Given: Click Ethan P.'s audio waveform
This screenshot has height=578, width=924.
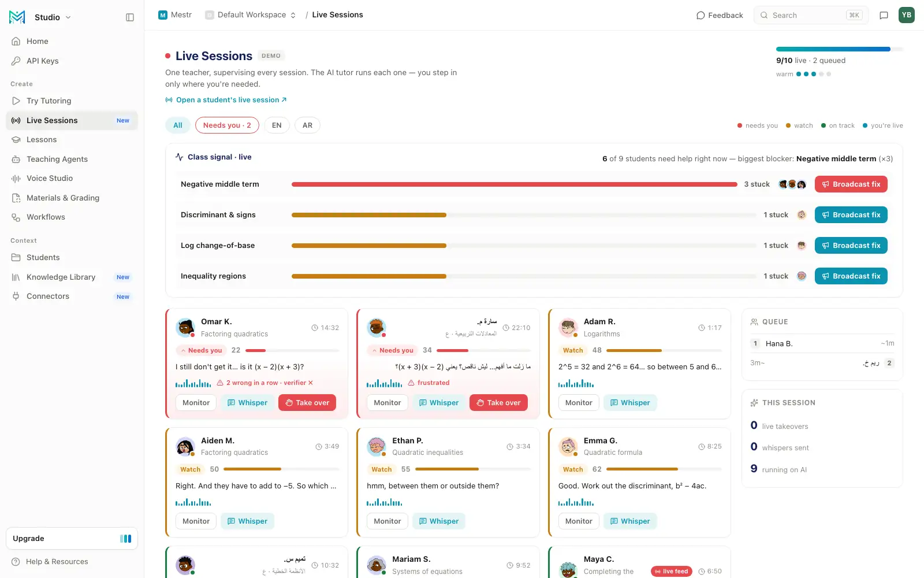Looking at the screenshot, I should click(x=385, y=502).
